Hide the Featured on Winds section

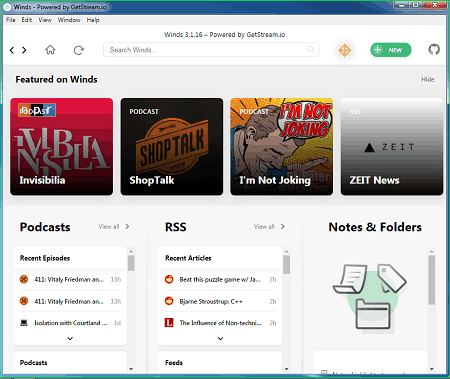[x=428, y=79]
